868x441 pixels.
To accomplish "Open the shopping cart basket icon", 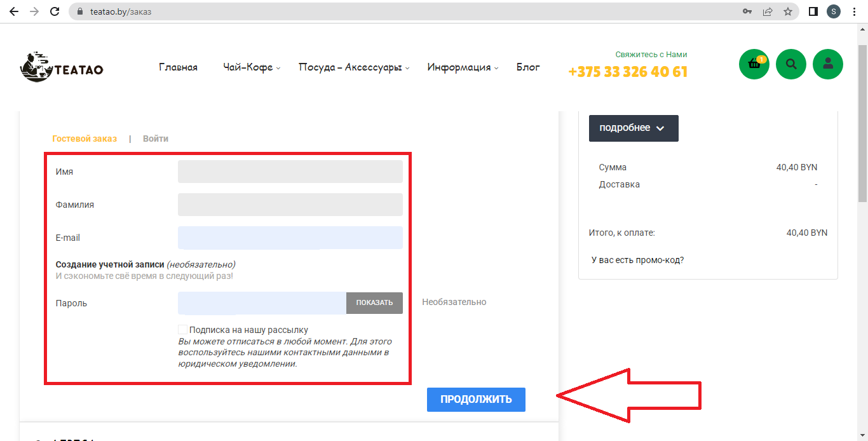I will tap(754, 64).
